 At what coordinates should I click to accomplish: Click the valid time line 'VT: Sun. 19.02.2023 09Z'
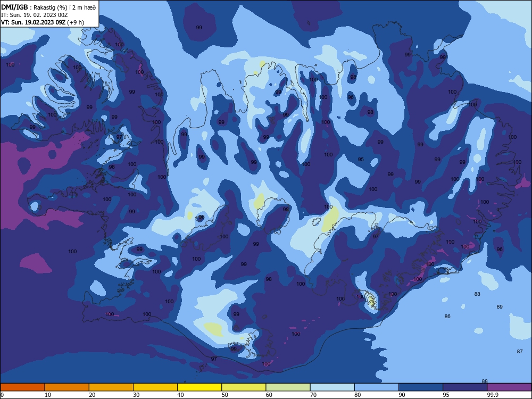33,22
